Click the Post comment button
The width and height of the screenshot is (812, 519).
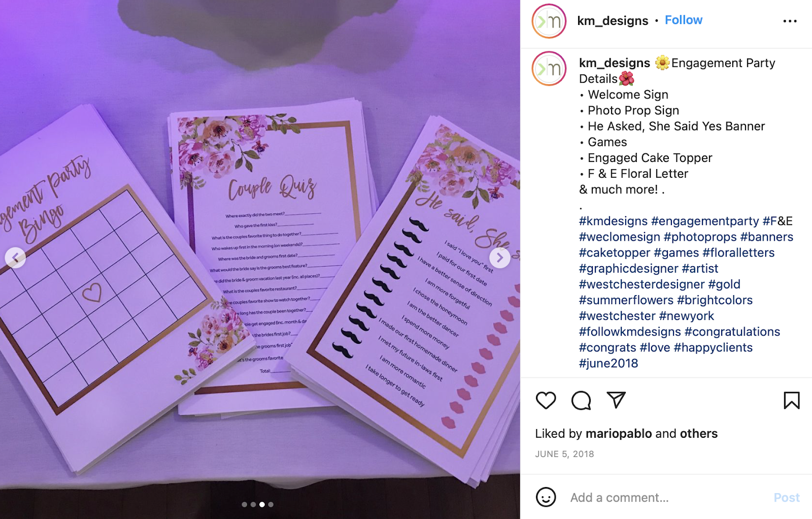(787, 497)
